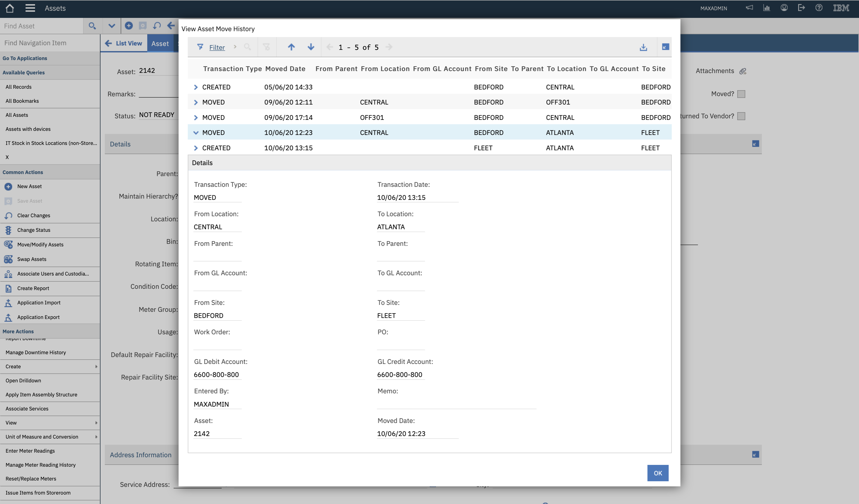This screenshot has width=859, height=504.
Task: Select the Application Export action
Action: (x=39, y=317)
